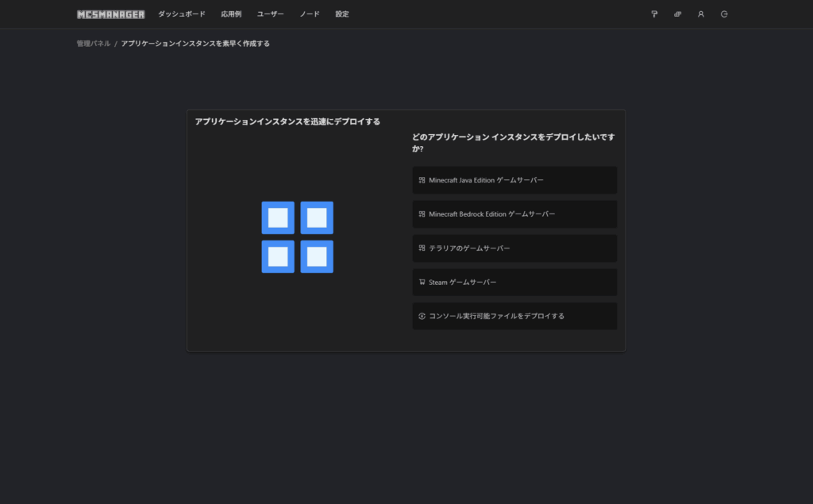
Task: Choose Steam ゲームサーバー option
Action: pyautogui.click(x=514, y=282)
